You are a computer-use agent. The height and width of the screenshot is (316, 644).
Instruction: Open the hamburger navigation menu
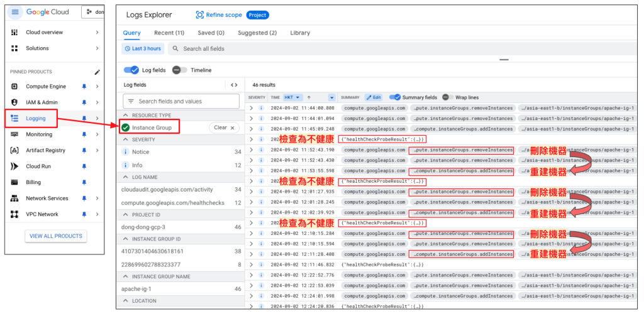[15, 12]
